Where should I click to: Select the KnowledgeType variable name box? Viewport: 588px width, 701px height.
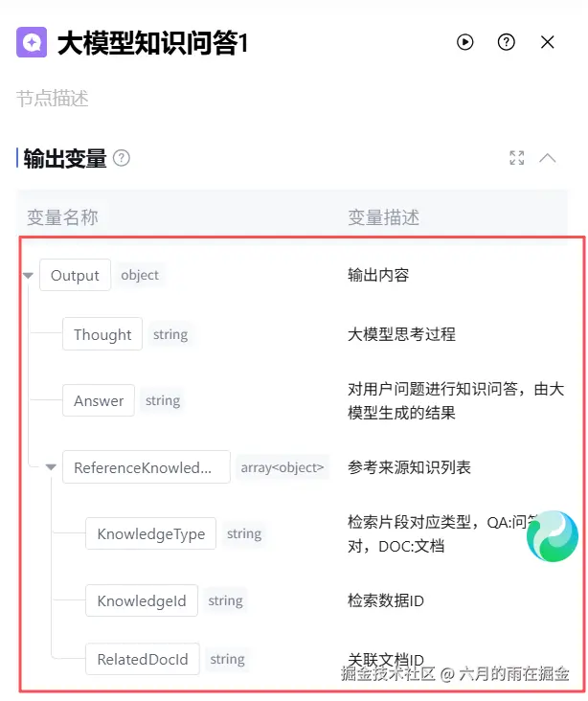(150, 533)
